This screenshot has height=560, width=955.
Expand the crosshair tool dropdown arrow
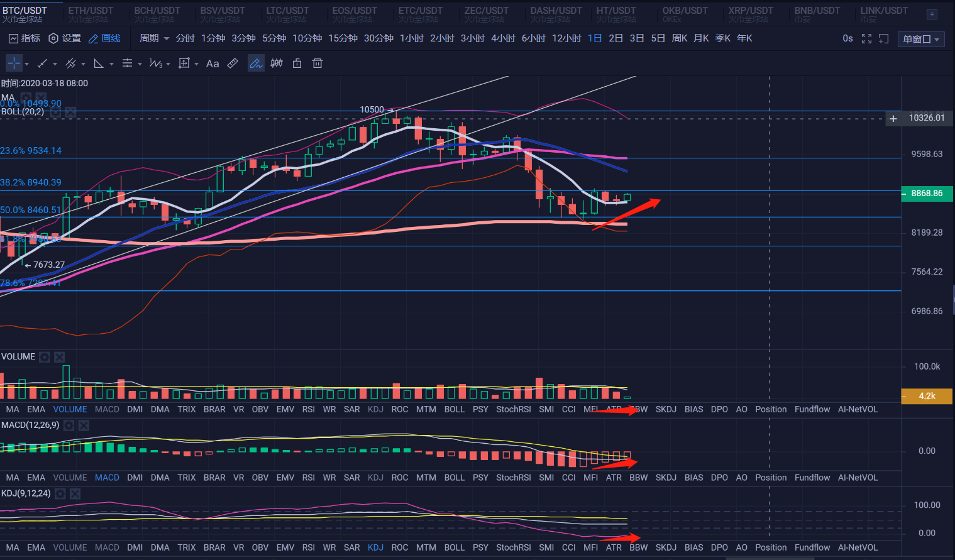click(x=26, y=64)
